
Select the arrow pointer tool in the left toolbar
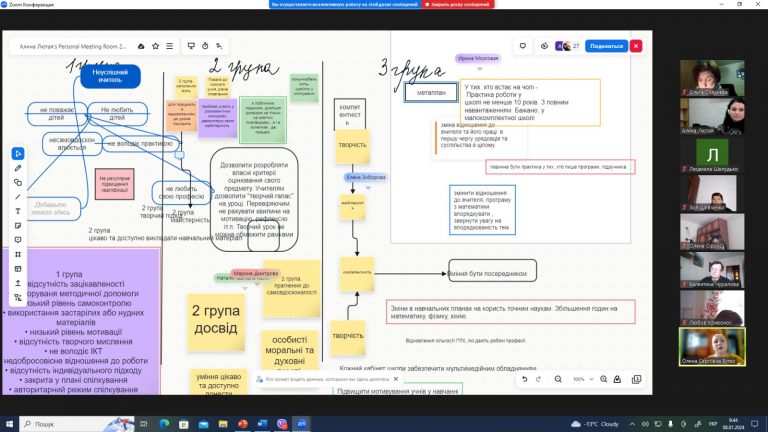coord(18,153)
